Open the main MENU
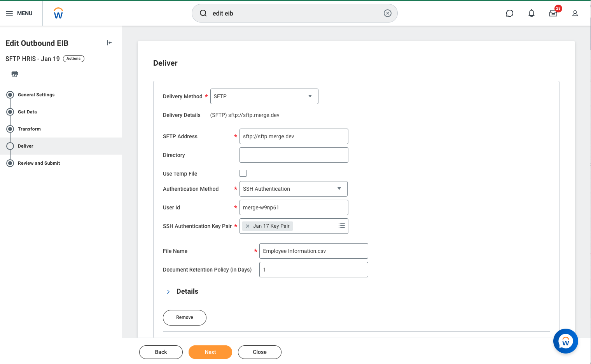 [x=19, y=13]
